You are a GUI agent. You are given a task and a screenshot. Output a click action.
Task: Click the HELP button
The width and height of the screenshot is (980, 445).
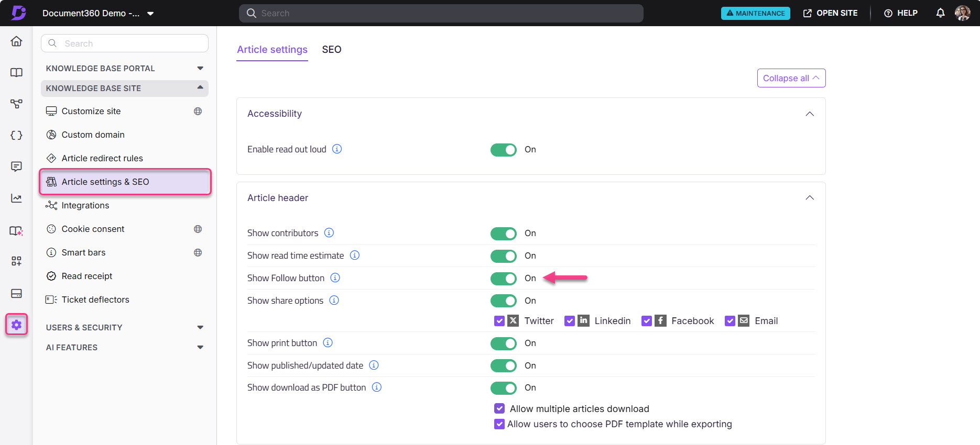tap(901, 13)
